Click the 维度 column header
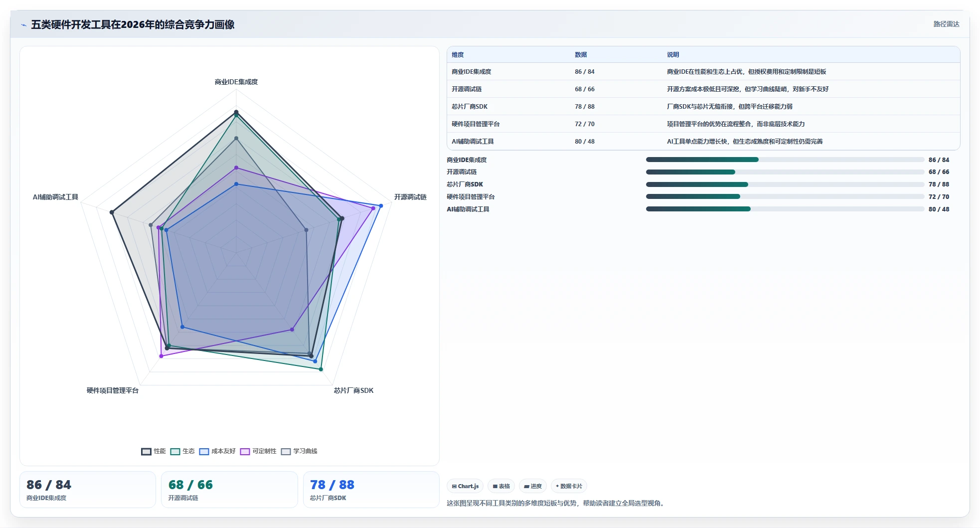The height and width of the screenshot is (528, 980). (x=458, y=55)
